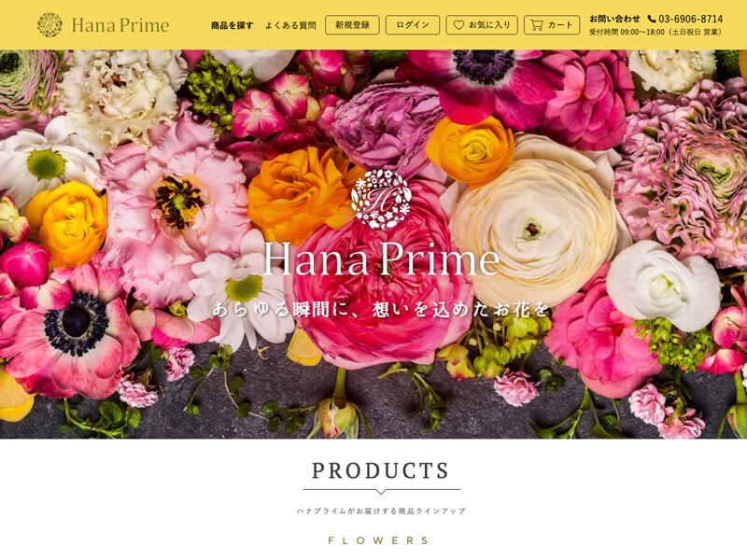Click the ログイン button
Viewport: 747px width, 560px height.
[x=413, y=25]
